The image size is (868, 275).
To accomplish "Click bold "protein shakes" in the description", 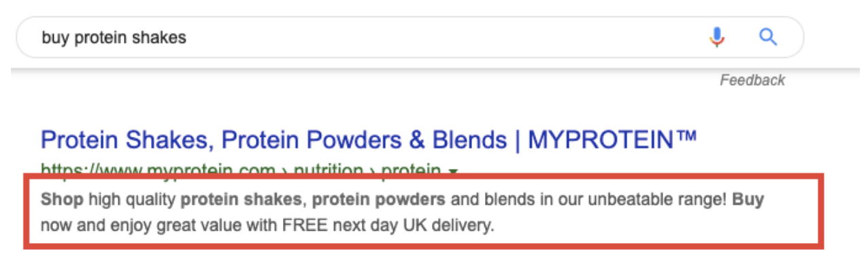I will pos(241,200).
